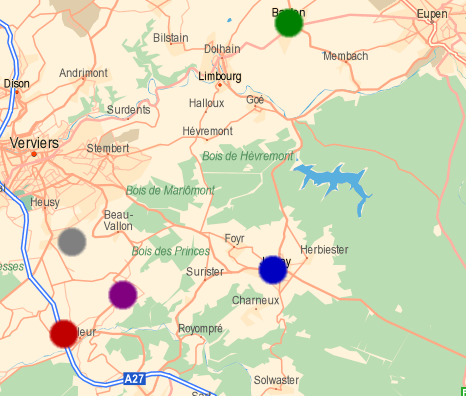The width and height of the screenshot is (466, 396).
Task: Click the A27 motorway shield
Action: [x=134, y=379]
